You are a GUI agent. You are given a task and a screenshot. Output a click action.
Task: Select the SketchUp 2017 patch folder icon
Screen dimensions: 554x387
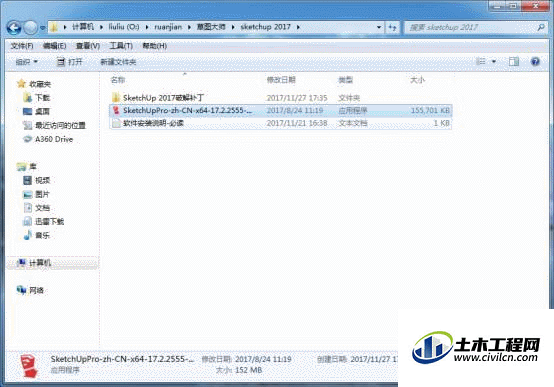pyautogui.click(x=116, y=97)
